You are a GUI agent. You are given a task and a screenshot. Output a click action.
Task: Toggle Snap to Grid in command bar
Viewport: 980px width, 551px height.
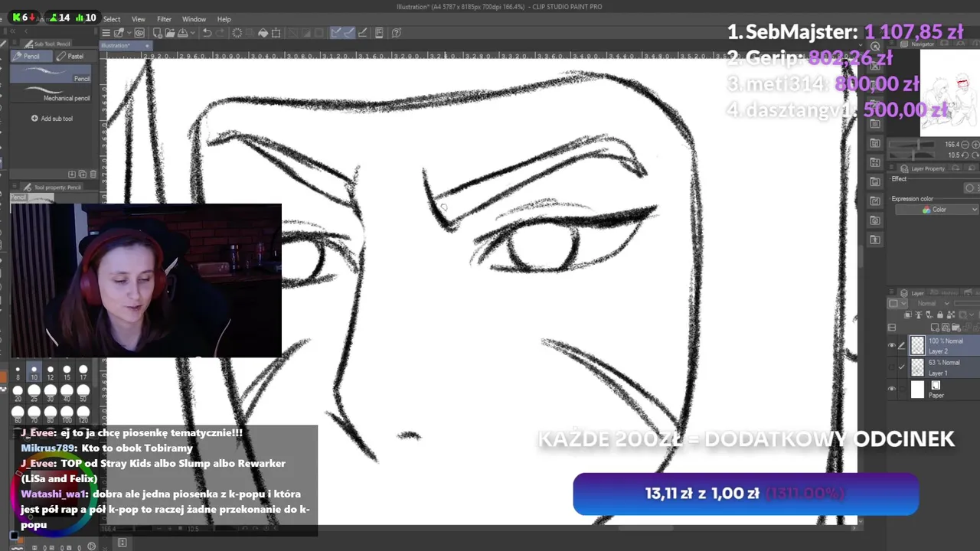[363, 32]
